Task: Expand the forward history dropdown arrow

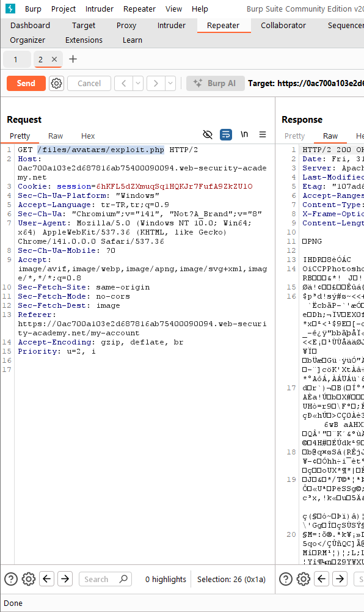Action: [x=170, y=83]
